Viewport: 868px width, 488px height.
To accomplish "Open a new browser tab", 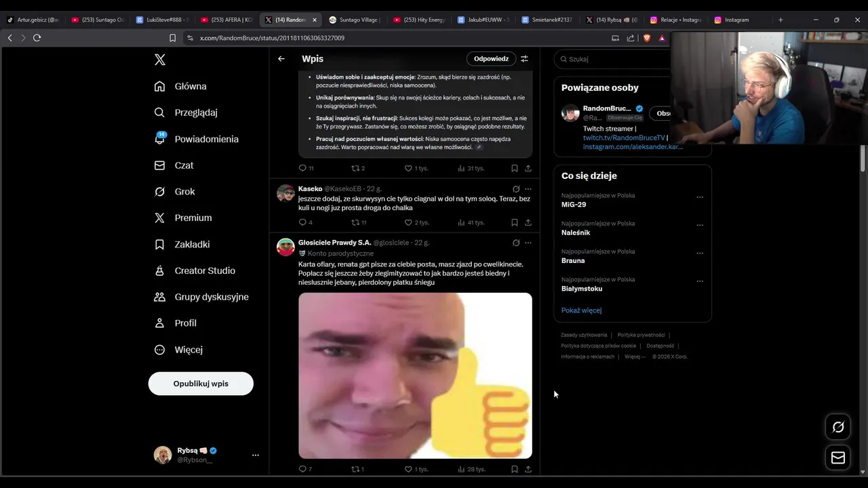I will (x=781, y=20).
